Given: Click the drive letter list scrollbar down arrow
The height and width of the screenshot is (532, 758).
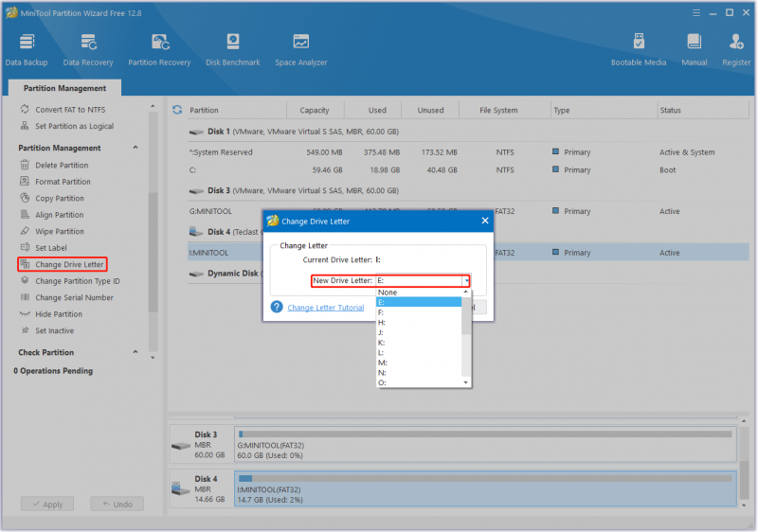Looking at the screenshot, I should [x=466, y=382].
